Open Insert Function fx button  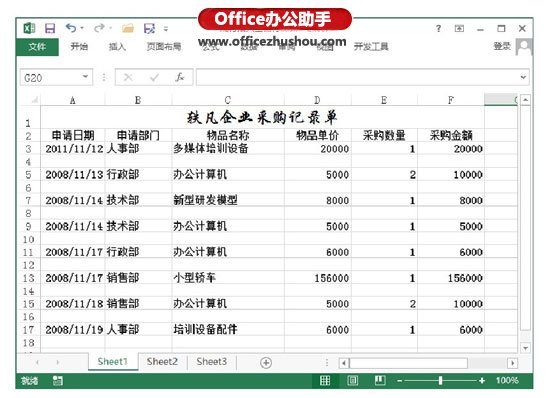[x=180, y=77]
